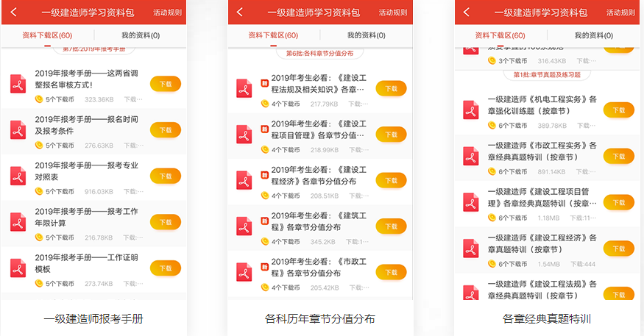Download 《建设工程经济》经典真题特训 file
Viewport: 644px width, 336px height.
click(618, 248)
